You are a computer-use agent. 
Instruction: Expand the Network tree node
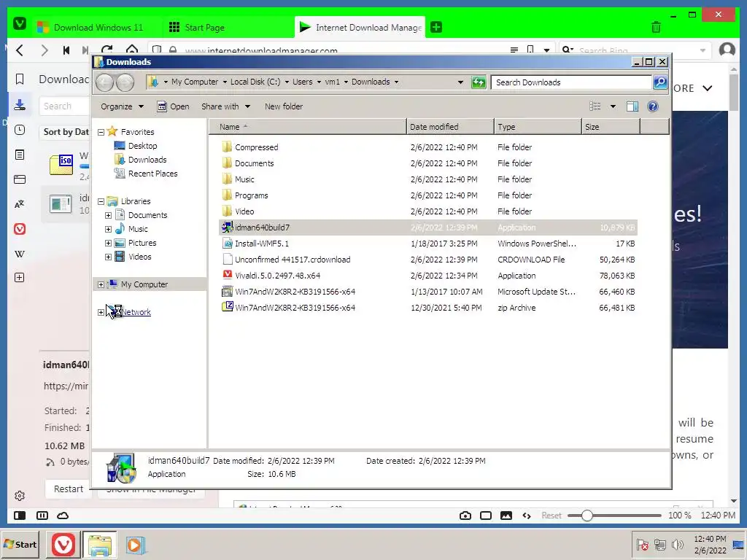101,312
